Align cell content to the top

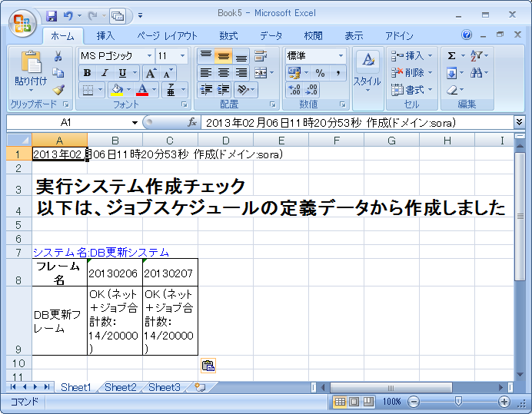(205, 55)
